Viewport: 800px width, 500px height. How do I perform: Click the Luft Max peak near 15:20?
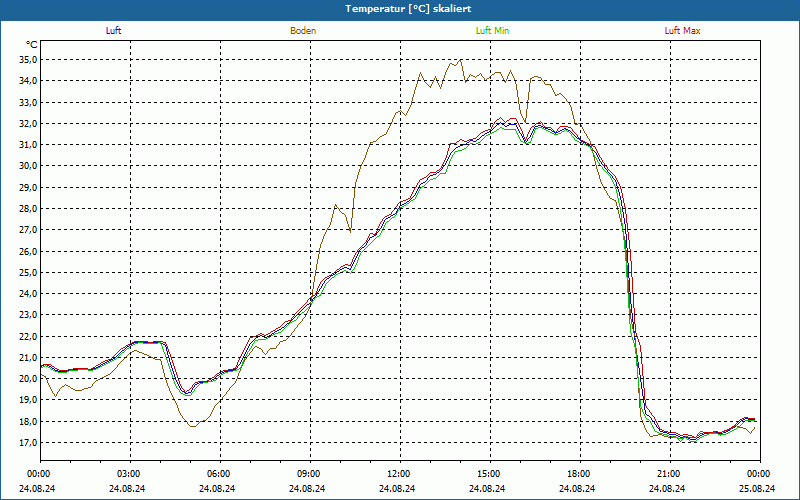pyautogui.click(x=501, y=118)
